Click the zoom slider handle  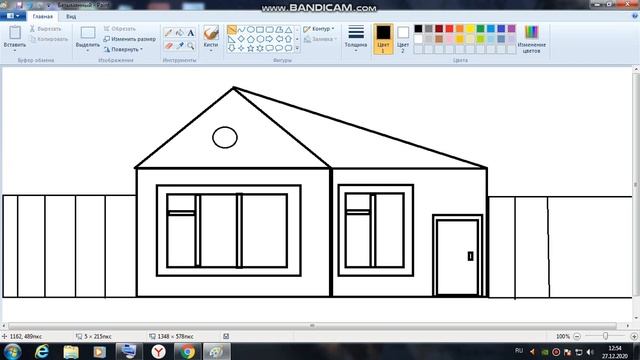click(x=605, y=336)
